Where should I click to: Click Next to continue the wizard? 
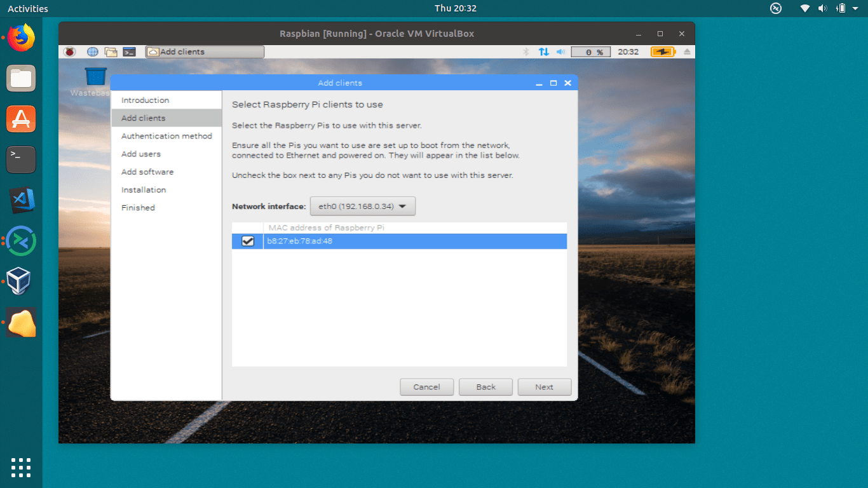point(544,387)
